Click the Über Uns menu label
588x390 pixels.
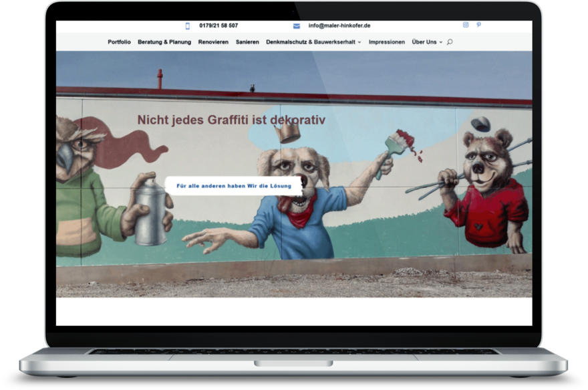[x=424, y=42]
